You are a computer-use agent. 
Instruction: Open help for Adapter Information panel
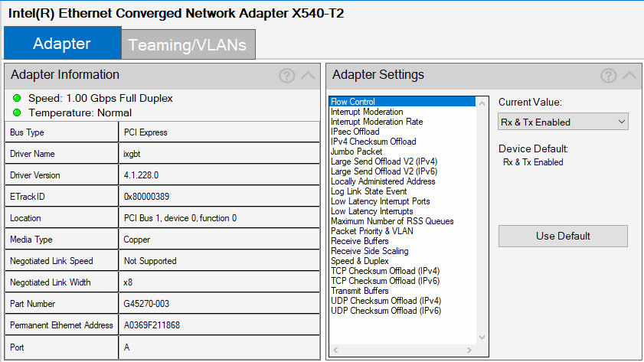tap(286, 76)
